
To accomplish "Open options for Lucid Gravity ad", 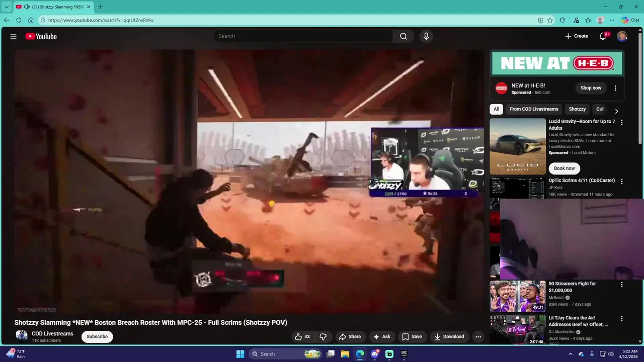I will click(x=622, y=122).
